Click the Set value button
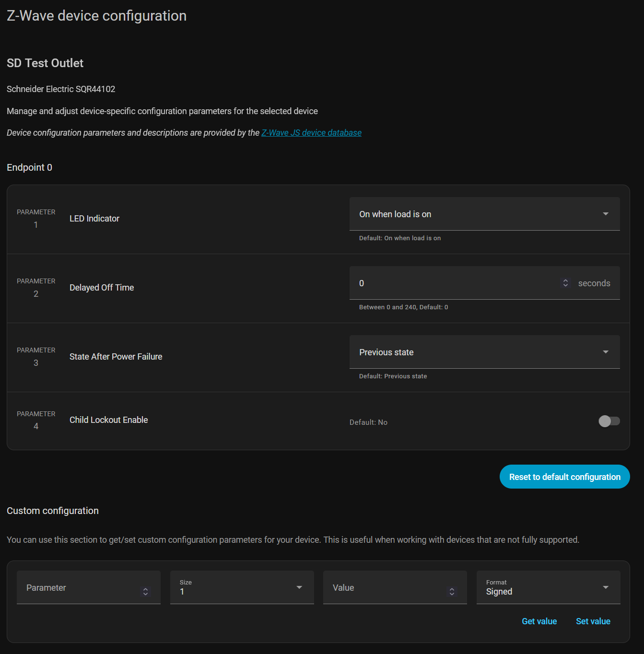Screen dimensions: 644x654 tap(593, 621)
